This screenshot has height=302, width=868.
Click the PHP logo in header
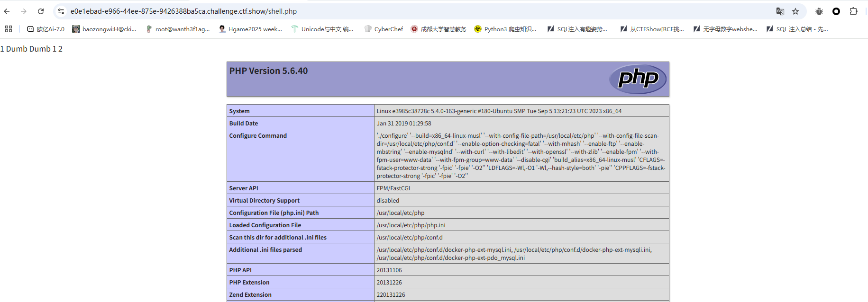pos(638,79)
